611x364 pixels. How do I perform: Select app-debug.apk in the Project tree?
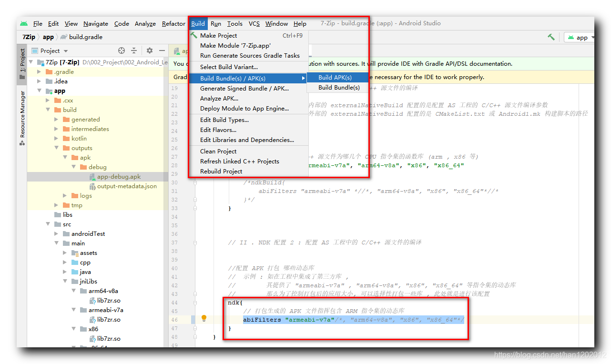coord(119,176)
